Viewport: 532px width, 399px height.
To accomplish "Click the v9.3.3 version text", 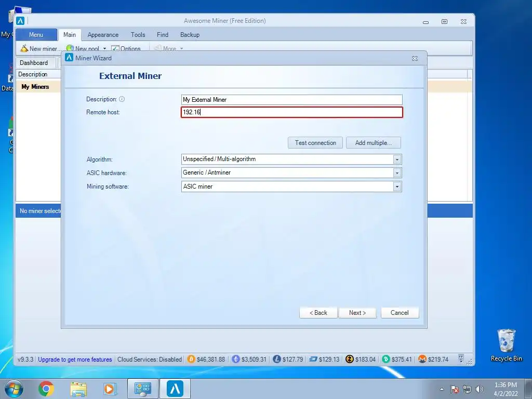I will pyautogui.click(x=25, y=360).
